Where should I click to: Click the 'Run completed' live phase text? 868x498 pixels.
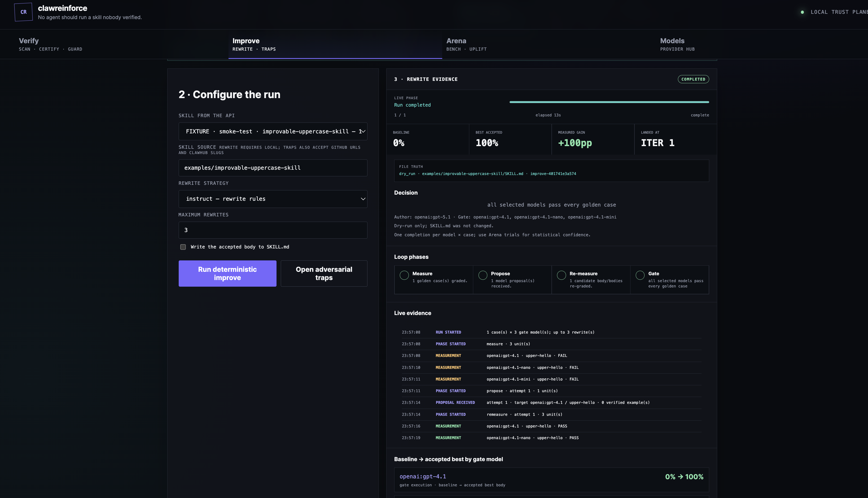click(x=412, y=105)
